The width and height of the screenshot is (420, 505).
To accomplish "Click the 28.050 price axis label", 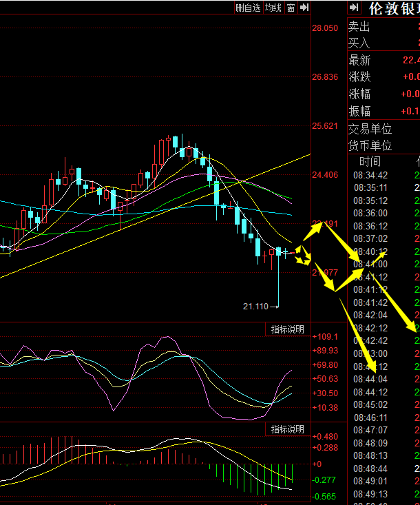I will pos(325,28).
